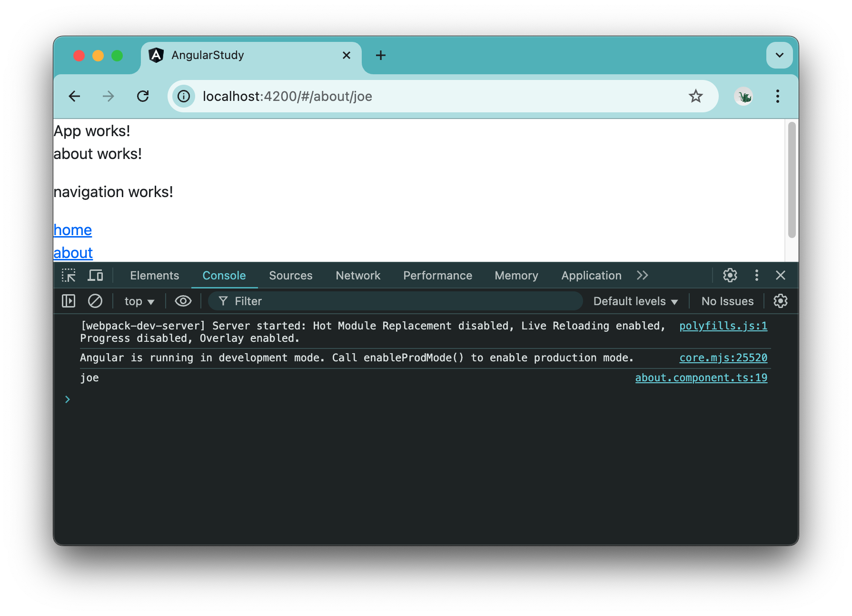Image resolution: width=852 pixels, height=616 pixels.
Task: Switch to the Network panel
Action: click(357, 275)
